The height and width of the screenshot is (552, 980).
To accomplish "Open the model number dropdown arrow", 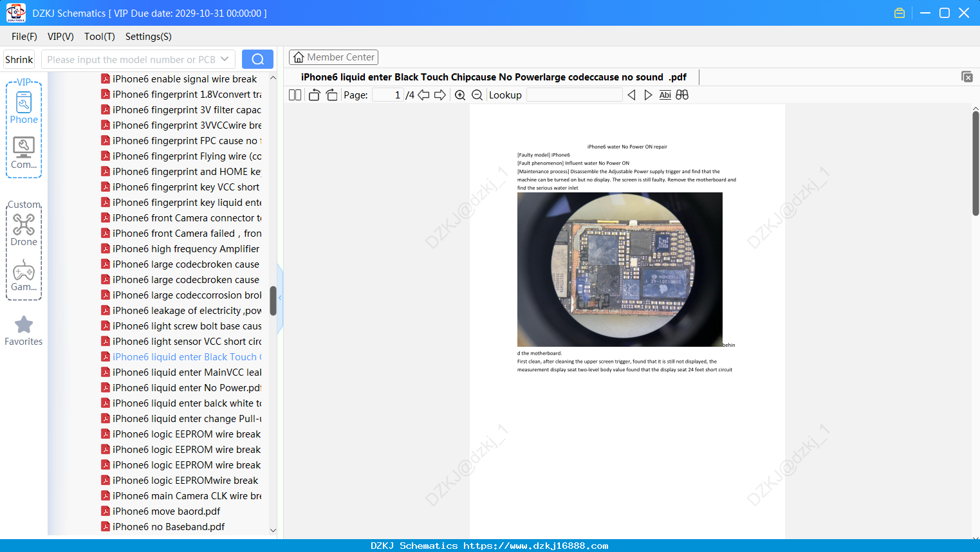I will tap(225, 59).
